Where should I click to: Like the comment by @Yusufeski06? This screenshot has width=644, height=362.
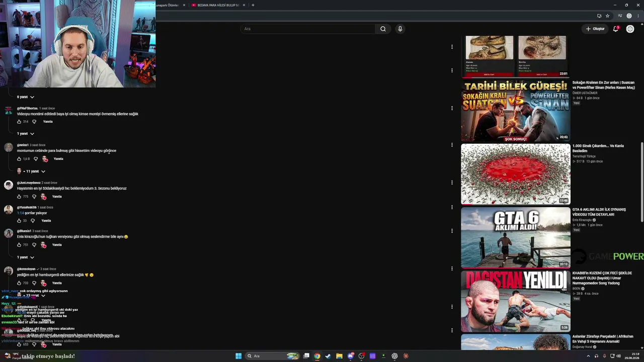19,221
